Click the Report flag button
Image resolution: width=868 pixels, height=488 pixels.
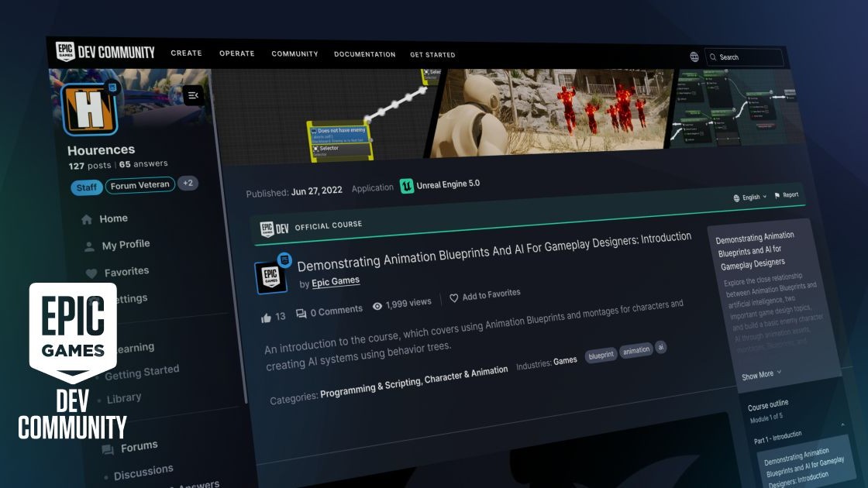tap(786, 194)
